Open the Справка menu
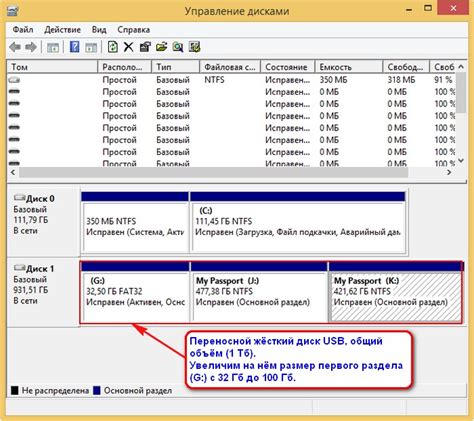The image size is (474, 421). [133, 30]
